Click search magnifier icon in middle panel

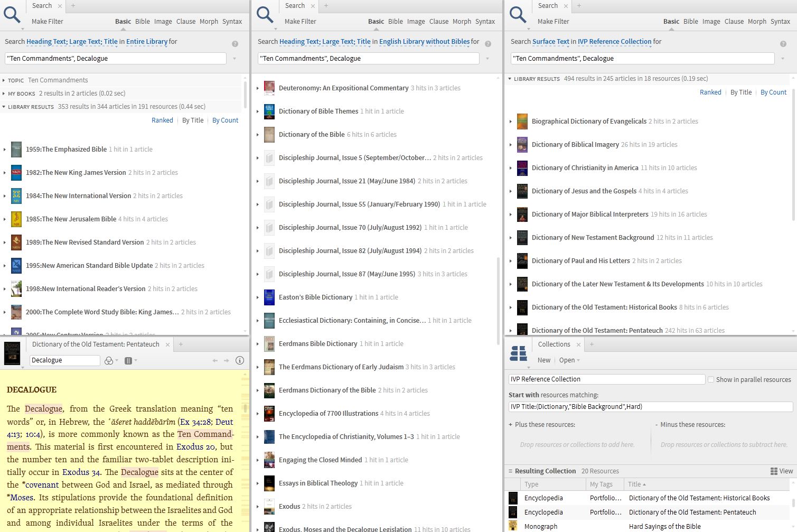[265, 15]
